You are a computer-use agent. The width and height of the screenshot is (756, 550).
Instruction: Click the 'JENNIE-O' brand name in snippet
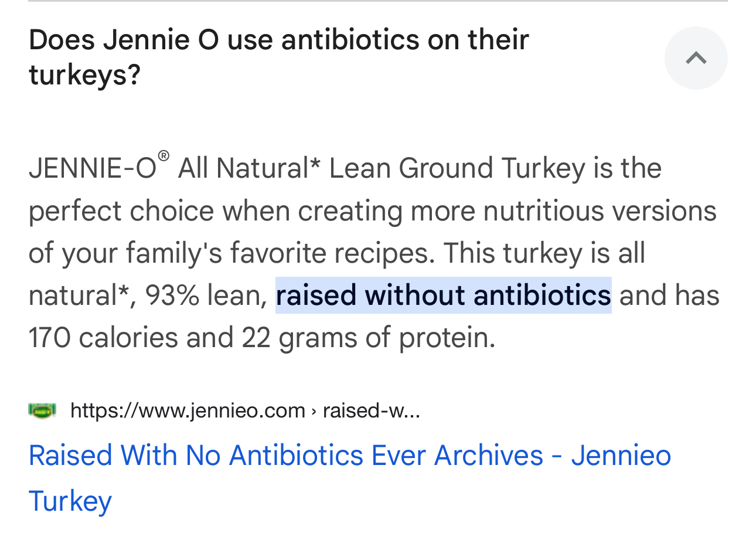[92, 168]
